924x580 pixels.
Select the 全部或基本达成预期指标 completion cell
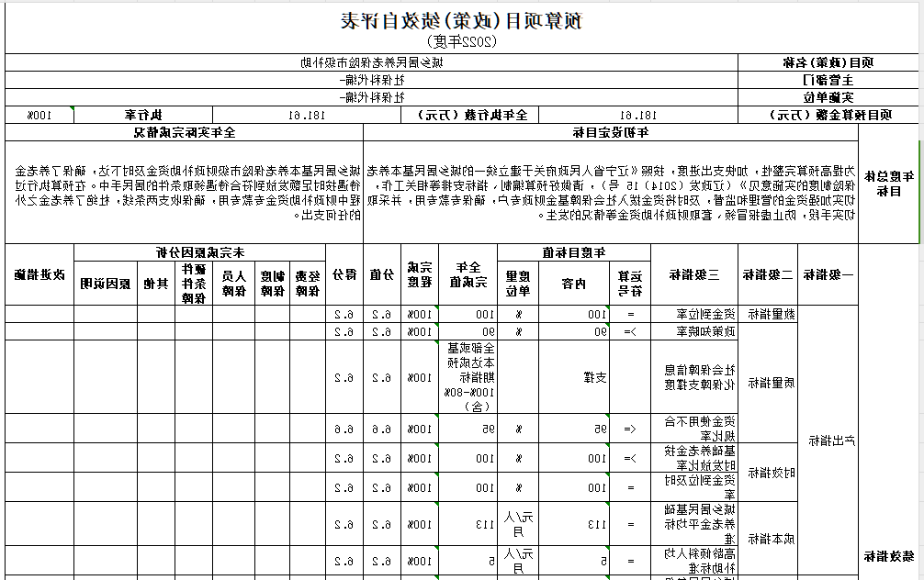[x=468, y=377]
